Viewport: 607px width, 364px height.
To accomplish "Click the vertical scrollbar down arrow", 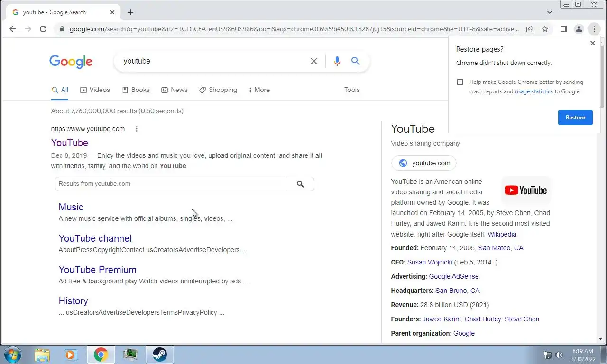I will [601, 339].
